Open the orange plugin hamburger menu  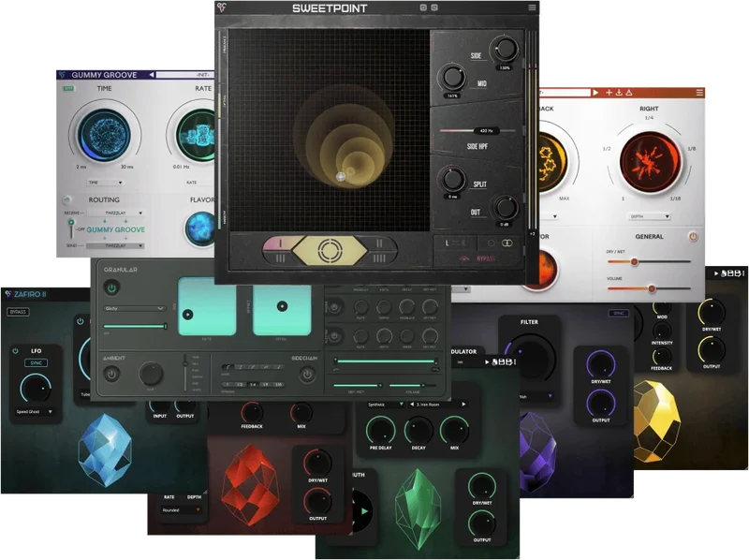tap(699, 92)
